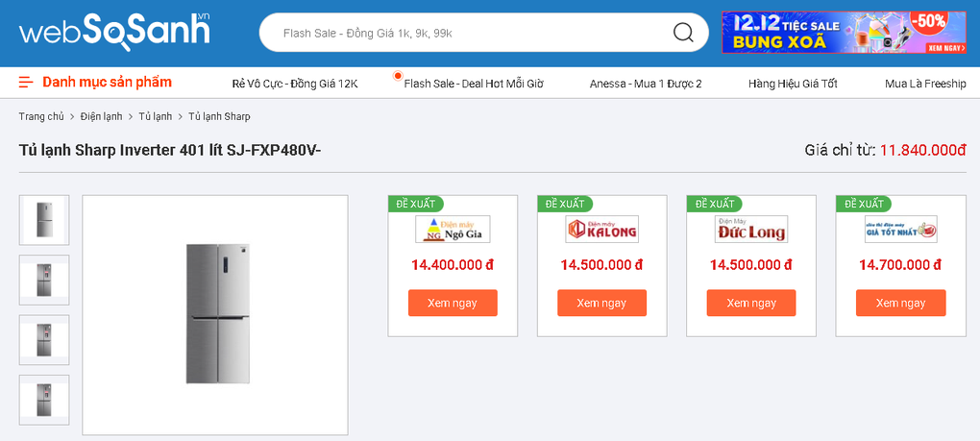Click the websosanh.vn logo
This screenshot has height=441, width=980.
114,32
